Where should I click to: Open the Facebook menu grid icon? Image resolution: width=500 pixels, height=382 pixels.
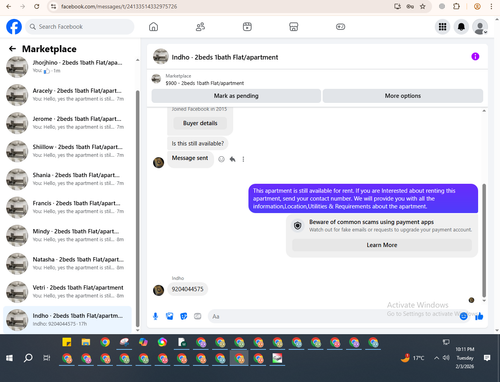pos(442,27)
